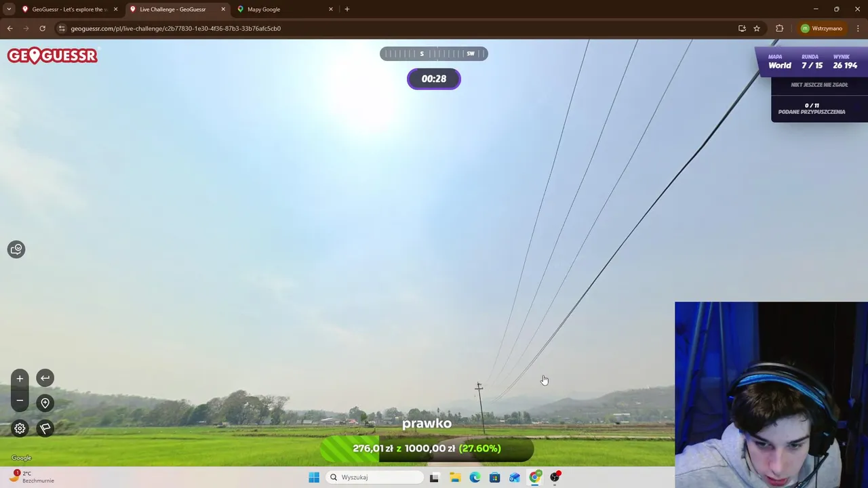
Task: Click the Wyszukaj taskbar search box
Action: click(375, 477)
